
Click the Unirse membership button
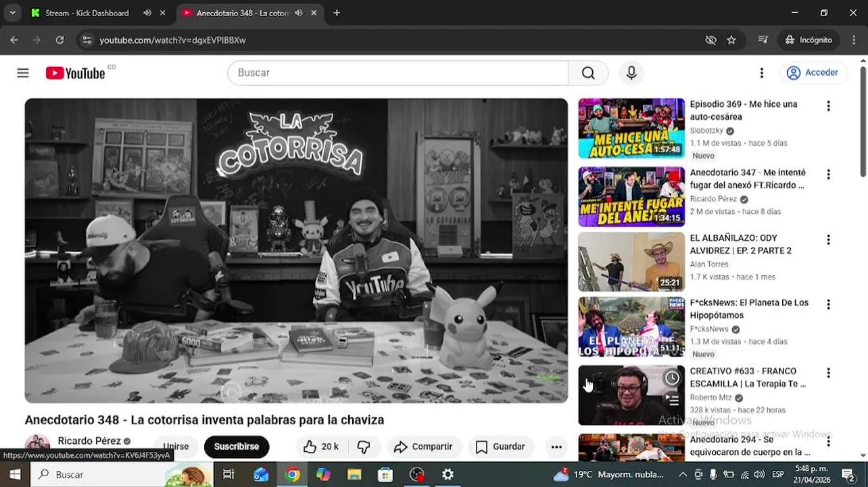[176, 446]
